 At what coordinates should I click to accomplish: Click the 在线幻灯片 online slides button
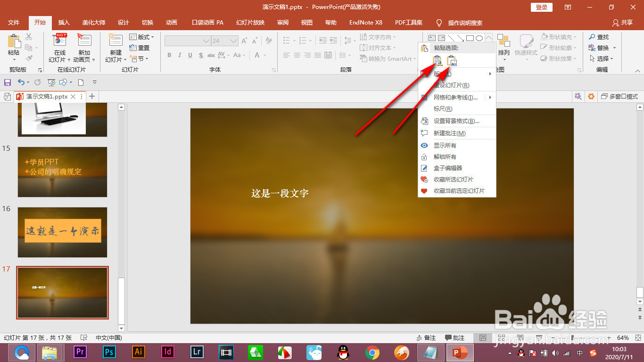tap(60, 49)
